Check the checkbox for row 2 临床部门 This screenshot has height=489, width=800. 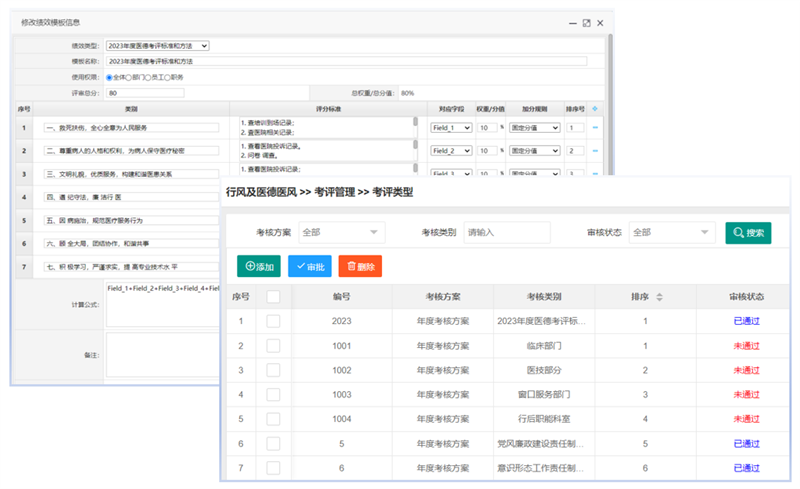(273, 345)
